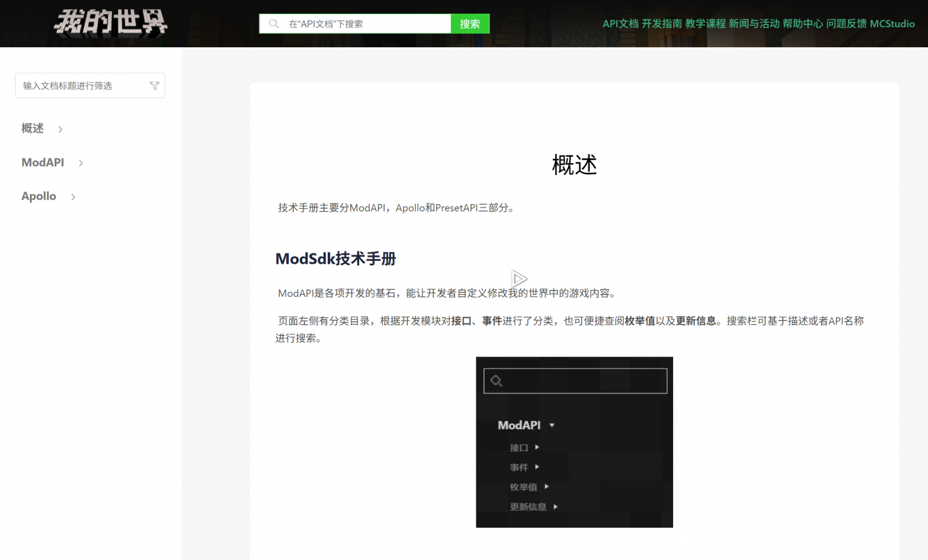Click the 概述 page title

coord(574,165)
